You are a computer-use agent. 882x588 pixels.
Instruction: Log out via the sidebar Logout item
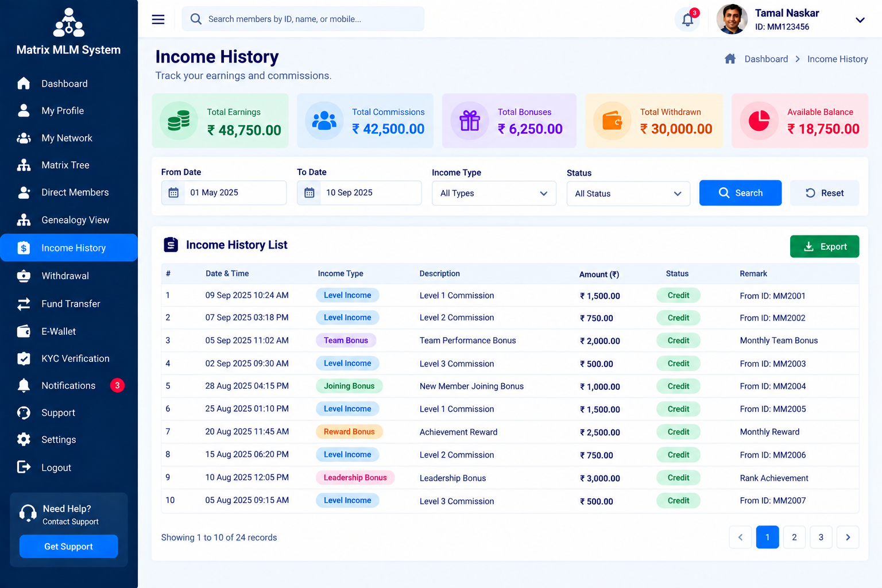click(69, 467)
